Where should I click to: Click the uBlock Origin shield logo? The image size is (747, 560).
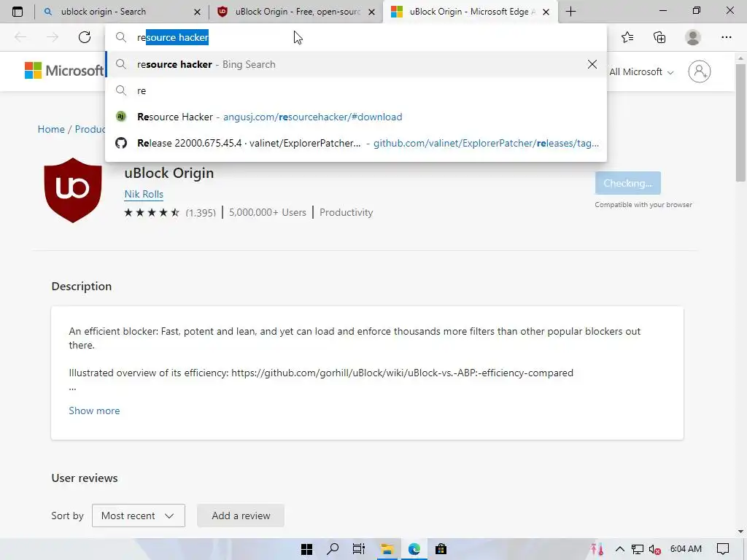[73, 190]
